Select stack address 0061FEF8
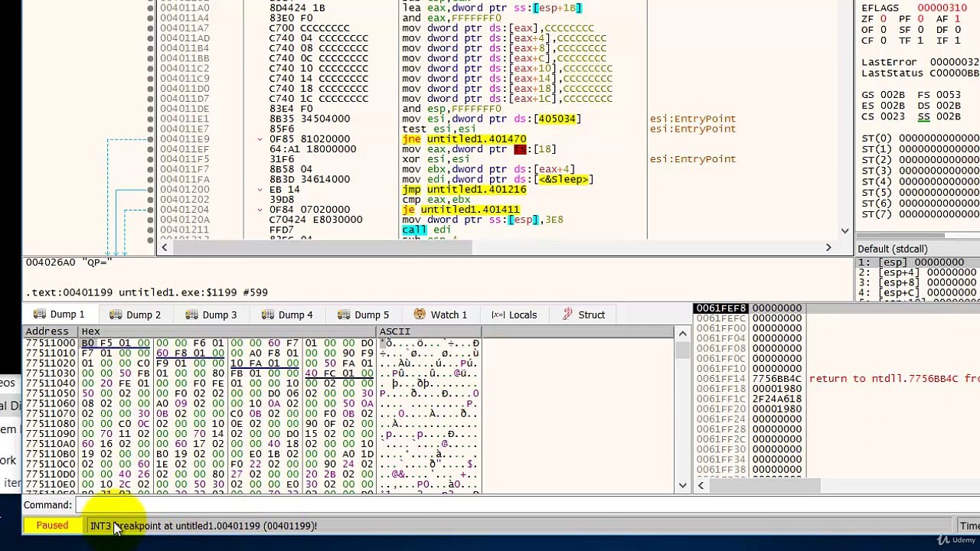 (720, 308)
